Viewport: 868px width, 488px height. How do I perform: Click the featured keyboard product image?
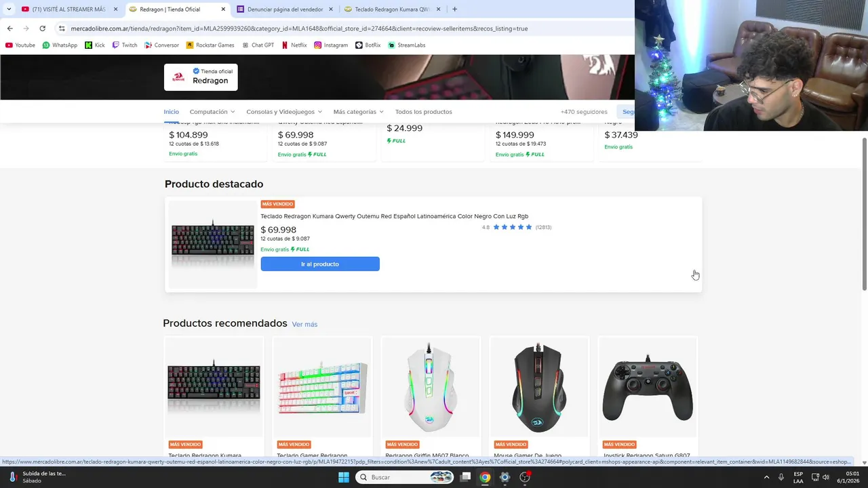(x=213, y=244)
